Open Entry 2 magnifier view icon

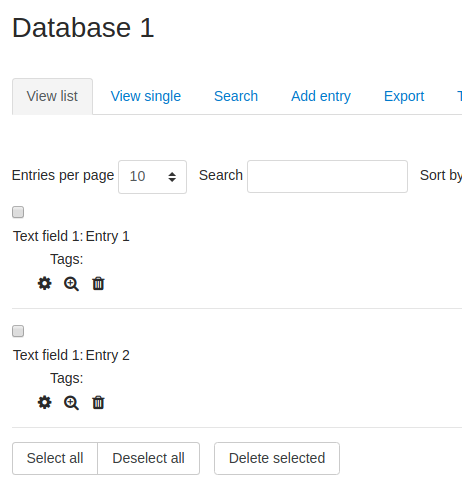point(71,403)
